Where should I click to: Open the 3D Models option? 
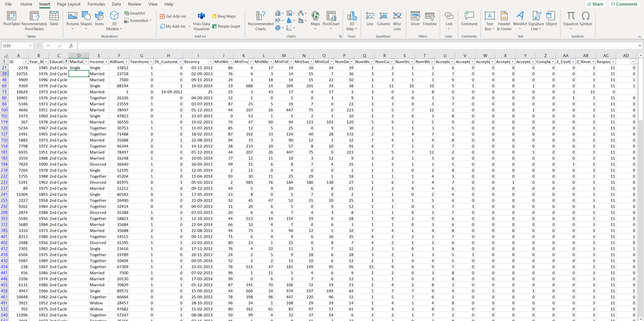click(114, 21)
